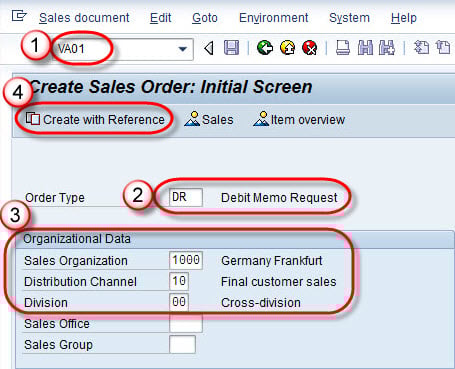Click the command field collapse triangle icon

pyautogui.click(x=209, y=48)
